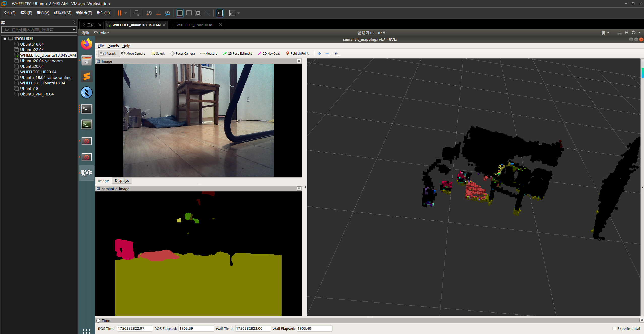Open the minus remove-tool dropdown
Image resolution: width=644 pixels, height=334 pixels.
[328, 54]
